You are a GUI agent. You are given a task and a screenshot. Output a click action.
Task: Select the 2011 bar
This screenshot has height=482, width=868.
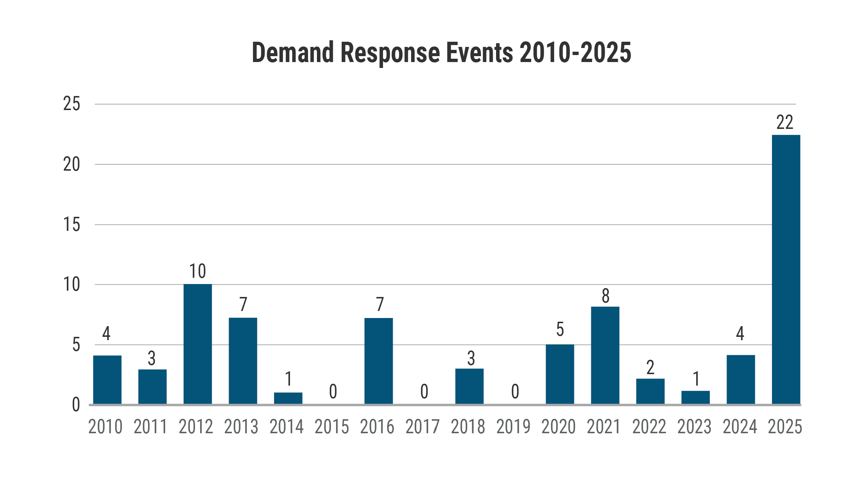[153, 387]
